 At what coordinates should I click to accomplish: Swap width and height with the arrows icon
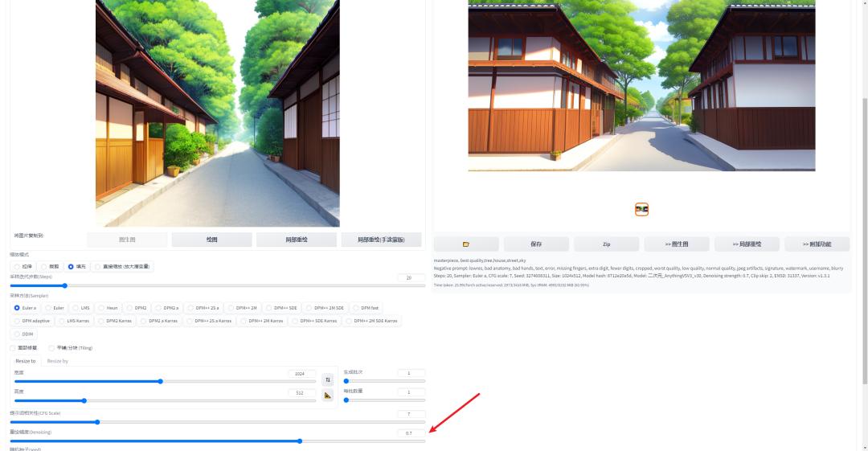(328, 379)
